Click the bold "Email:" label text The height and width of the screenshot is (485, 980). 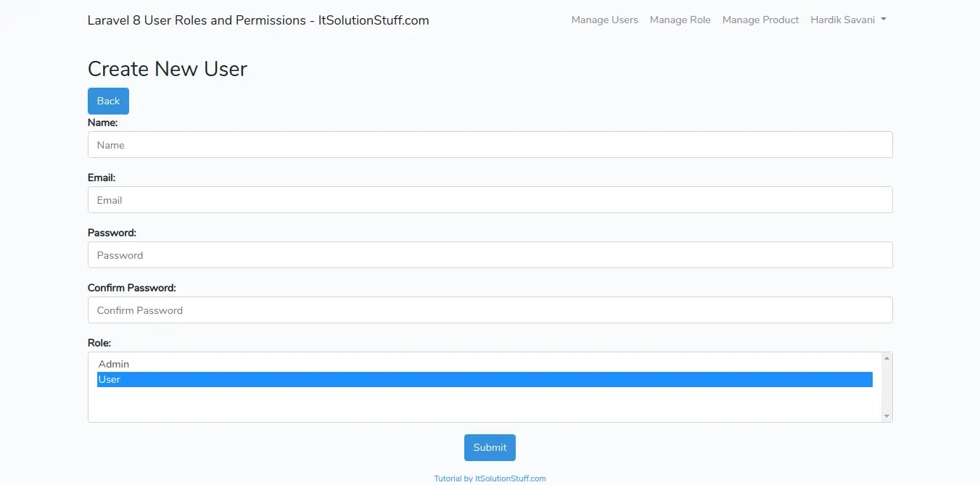pyautogui.click(x=102, y=178)
